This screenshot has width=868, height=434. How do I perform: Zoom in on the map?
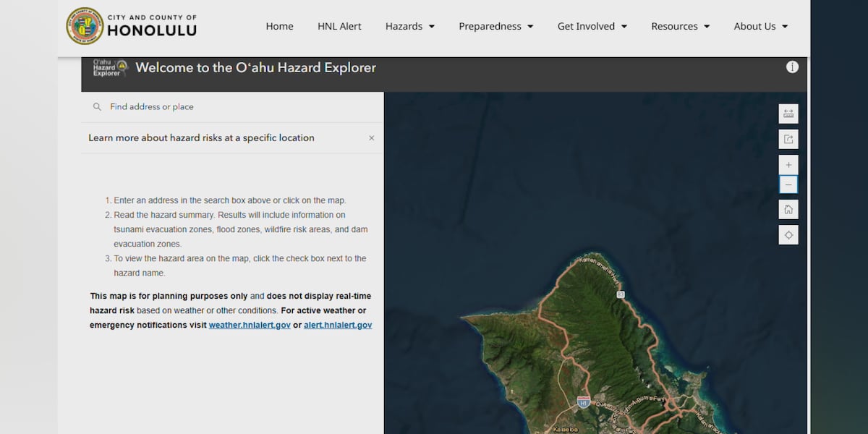pyautogui.click(x=788, y=165)
